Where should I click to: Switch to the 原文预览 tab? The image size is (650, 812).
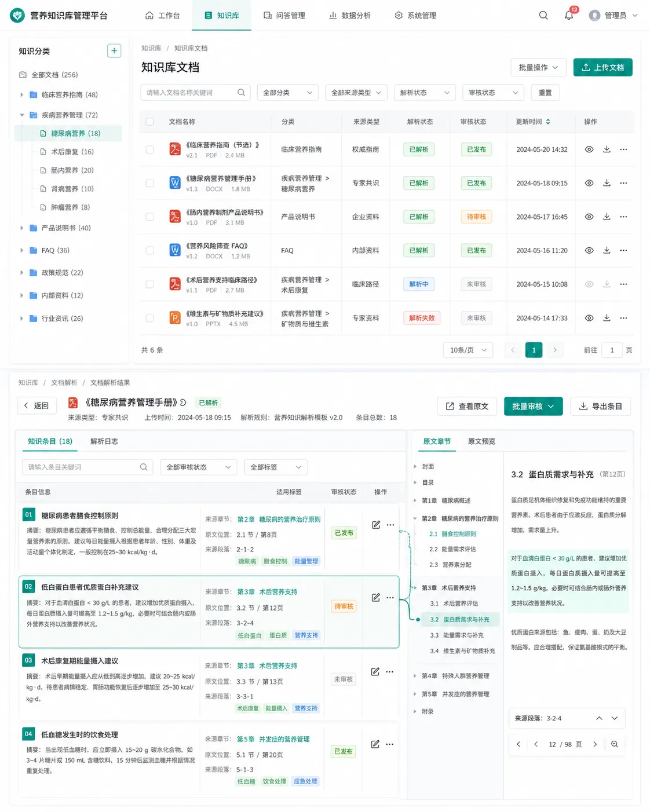coord(481,441)
